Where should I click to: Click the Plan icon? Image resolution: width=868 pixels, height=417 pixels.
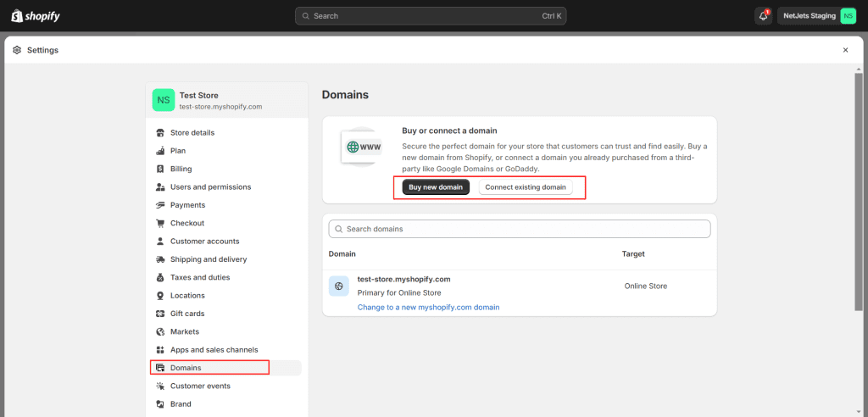(x=160, y=151)
